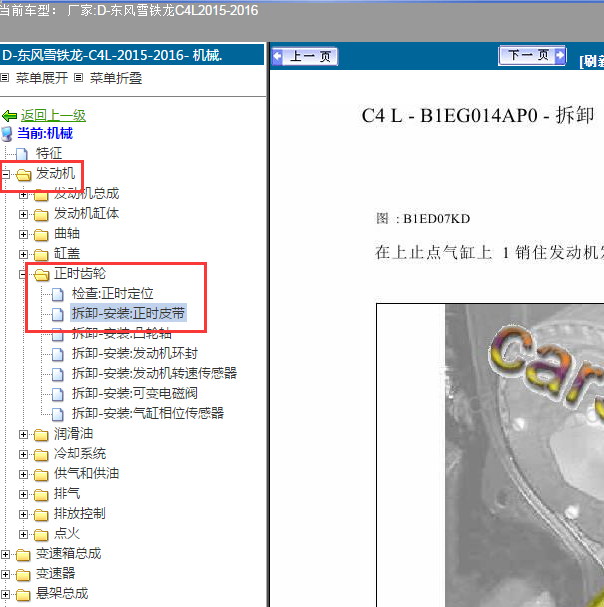604x607 pixels.
Task: Open the 特征 document
Action: click(x=49, y=153)
